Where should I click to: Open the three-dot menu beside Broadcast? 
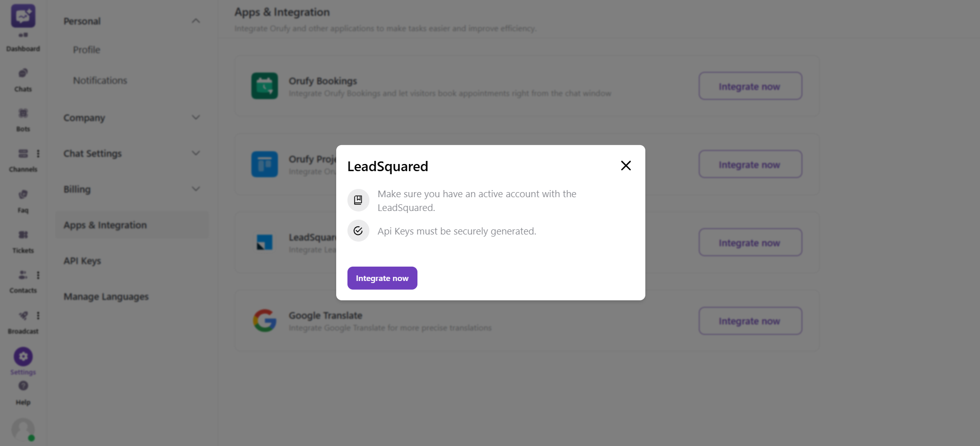tap(38, 316)
